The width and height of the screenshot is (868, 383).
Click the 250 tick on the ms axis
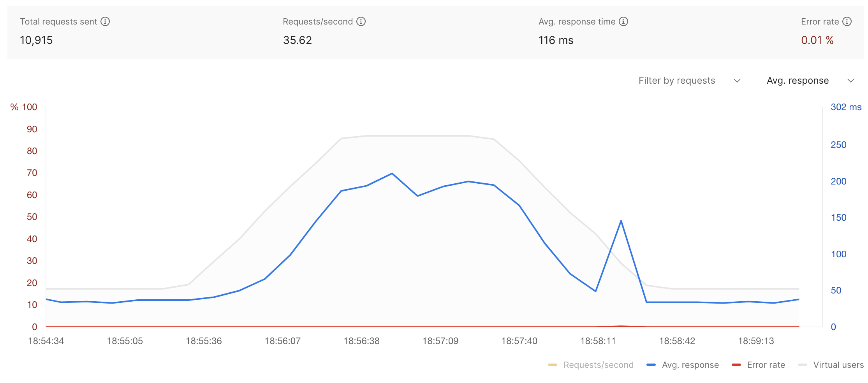click(838, 145)
